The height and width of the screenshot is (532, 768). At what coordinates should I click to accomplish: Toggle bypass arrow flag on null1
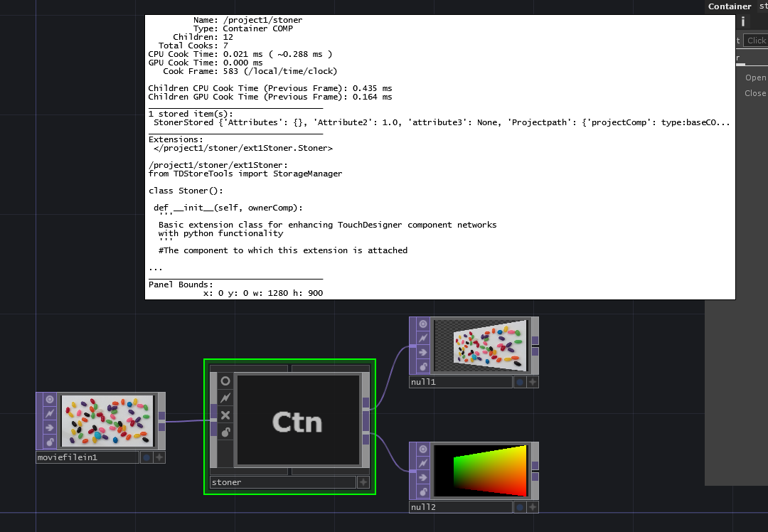[x=423, y=353]
